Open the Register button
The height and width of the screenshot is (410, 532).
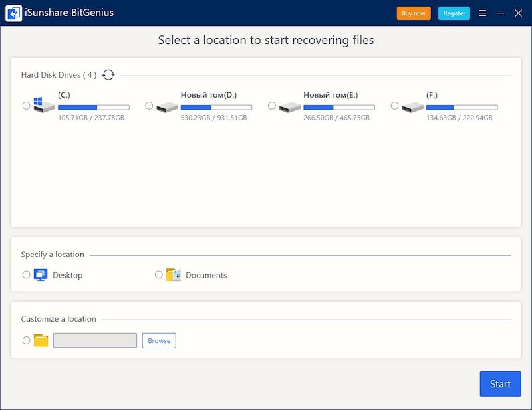[454, 13]
